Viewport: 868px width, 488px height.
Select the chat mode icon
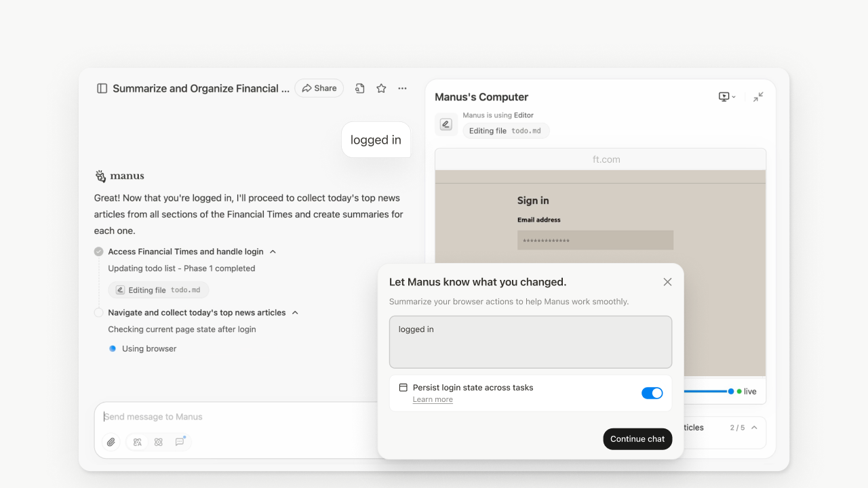coord(180,442)
